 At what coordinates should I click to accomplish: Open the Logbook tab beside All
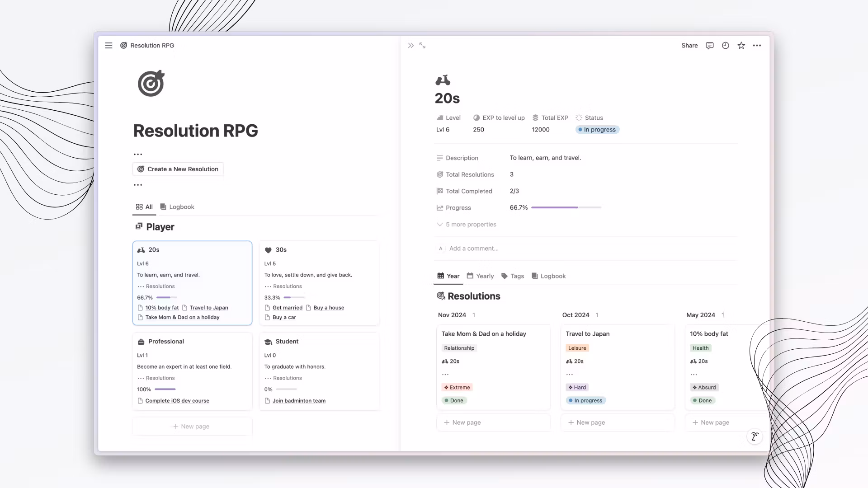177,207
